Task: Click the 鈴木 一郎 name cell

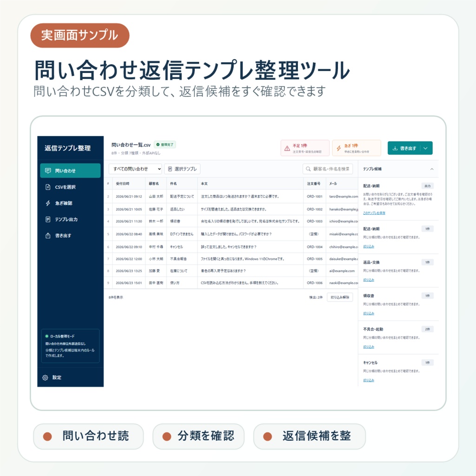Action: click(x=156, y=221)
